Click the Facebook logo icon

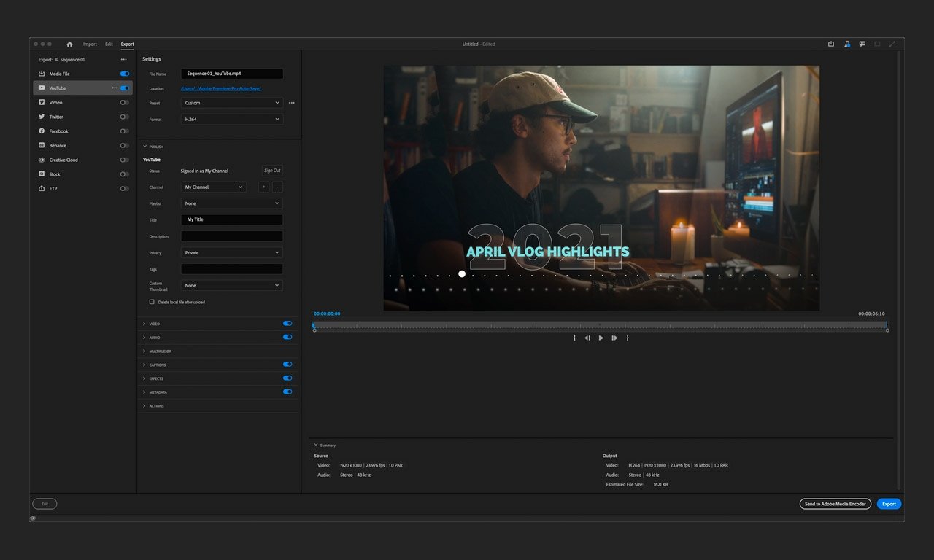tap(42, 131)
